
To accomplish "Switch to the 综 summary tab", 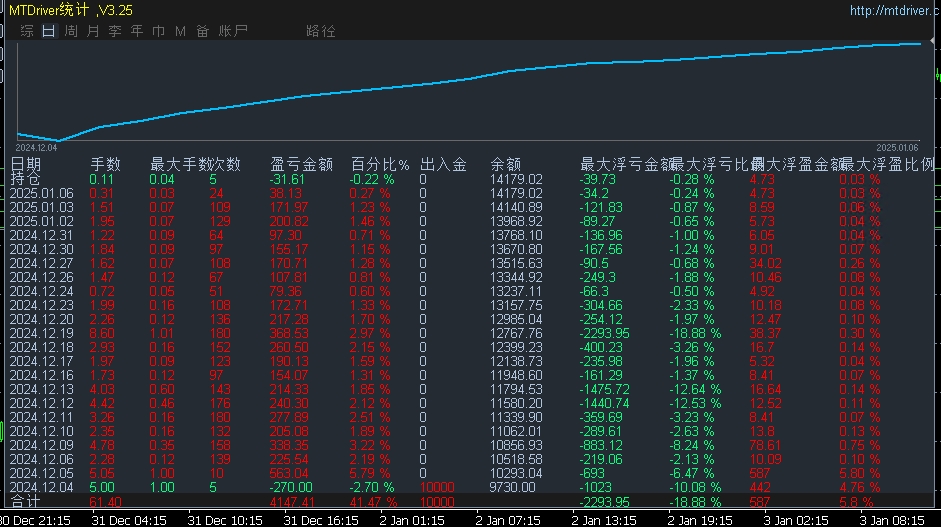I will [x=27, y=31].
